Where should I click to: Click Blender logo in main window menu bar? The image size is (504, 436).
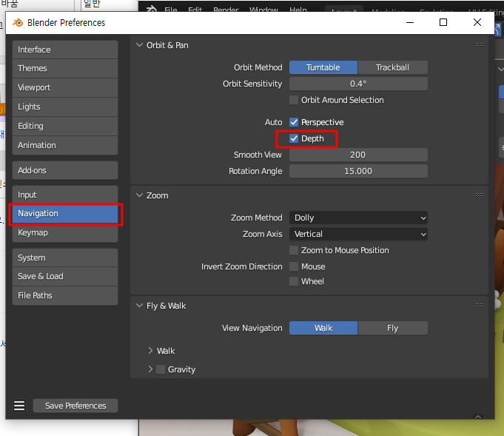coord(152,9)
